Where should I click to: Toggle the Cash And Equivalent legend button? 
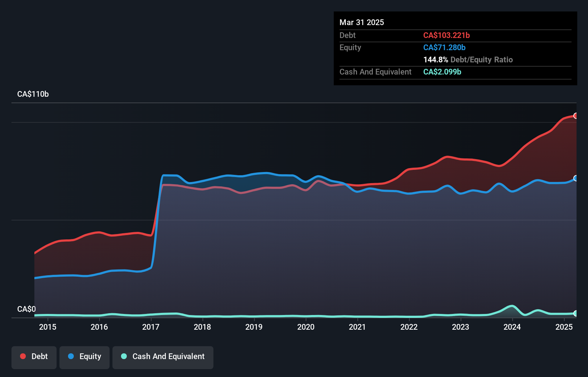163,357
